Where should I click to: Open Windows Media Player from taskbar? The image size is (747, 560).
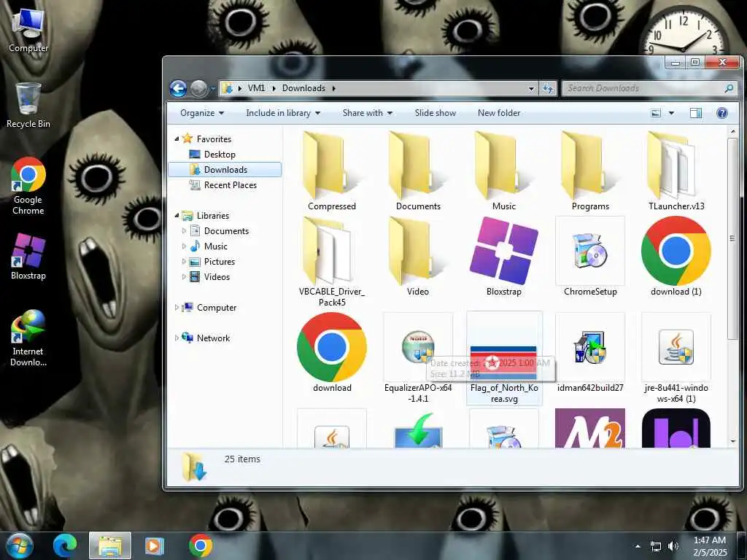(x=153, y=545)
